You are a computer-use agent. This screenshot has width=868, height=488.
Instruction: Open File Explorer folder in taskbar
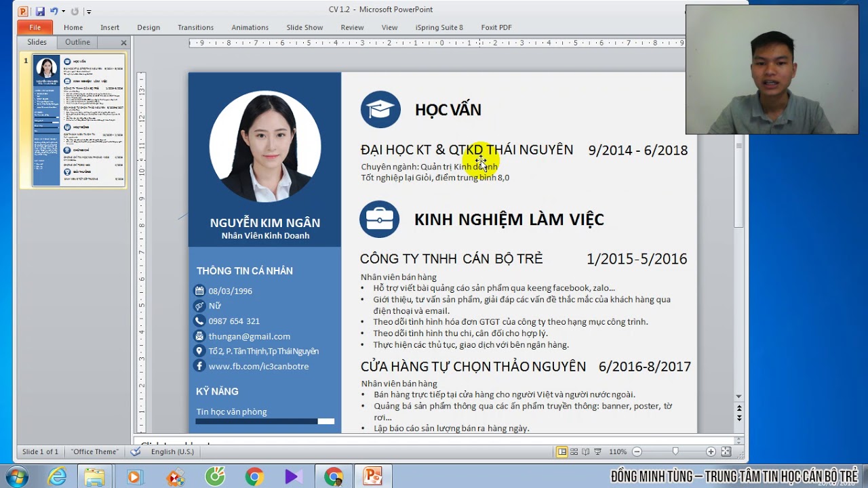(x=94, y=477)
